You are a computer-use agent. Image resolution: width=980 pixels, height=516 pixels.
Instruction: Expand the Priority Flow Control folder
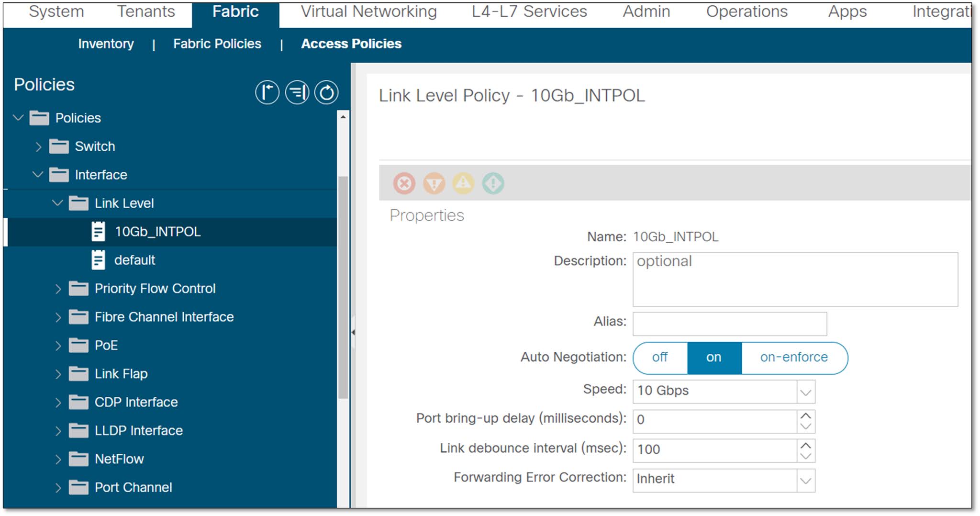tap(58, 288)
